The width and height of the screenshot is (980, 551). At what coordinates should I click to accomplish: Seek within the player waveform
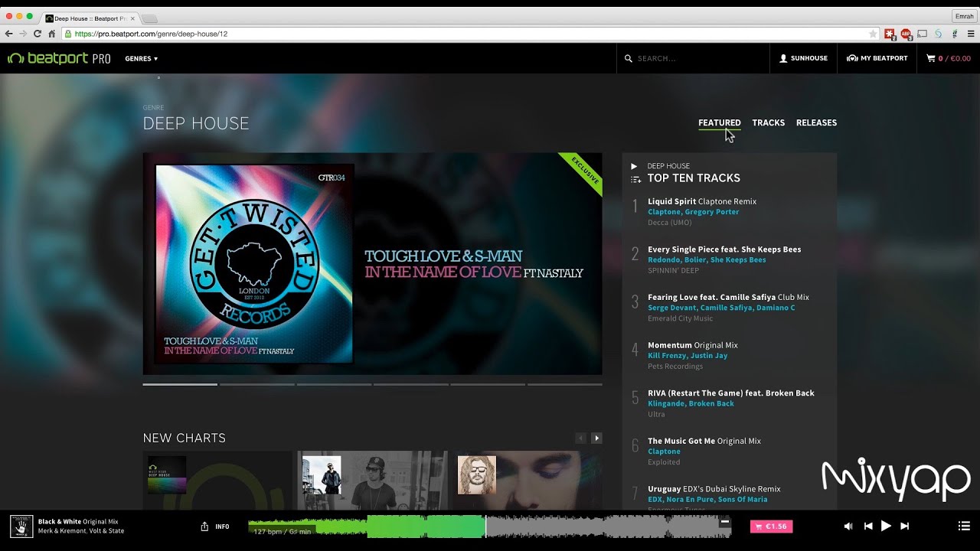[489, 527]
